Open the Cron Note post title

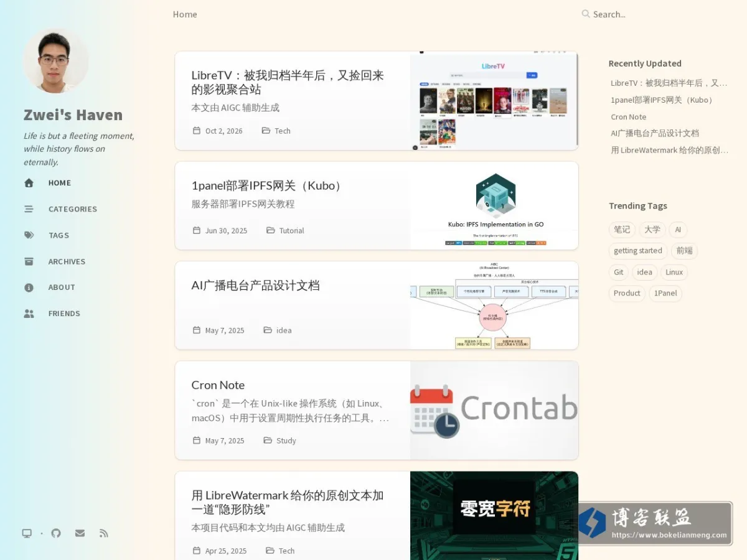(x=218, y=385)
